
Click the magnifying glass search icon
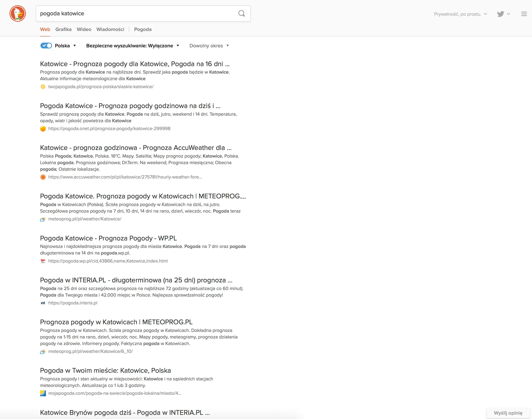tap(242, 14)
